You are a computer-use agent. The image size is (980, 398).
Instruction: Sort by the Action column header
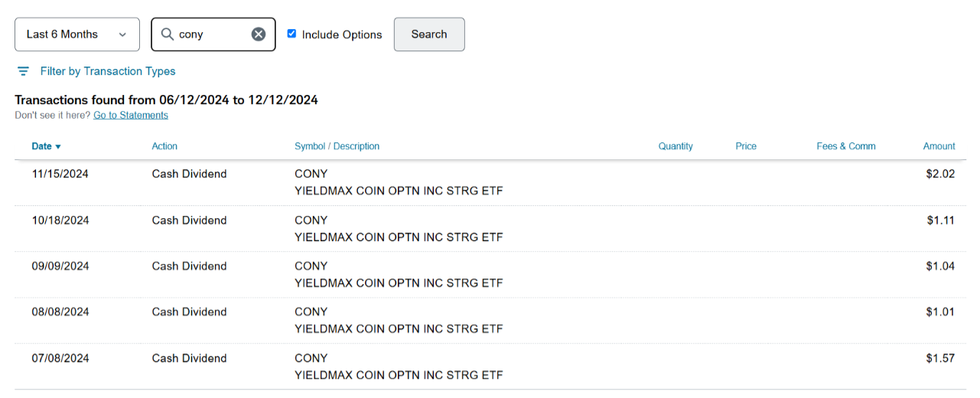coord(164,146)
